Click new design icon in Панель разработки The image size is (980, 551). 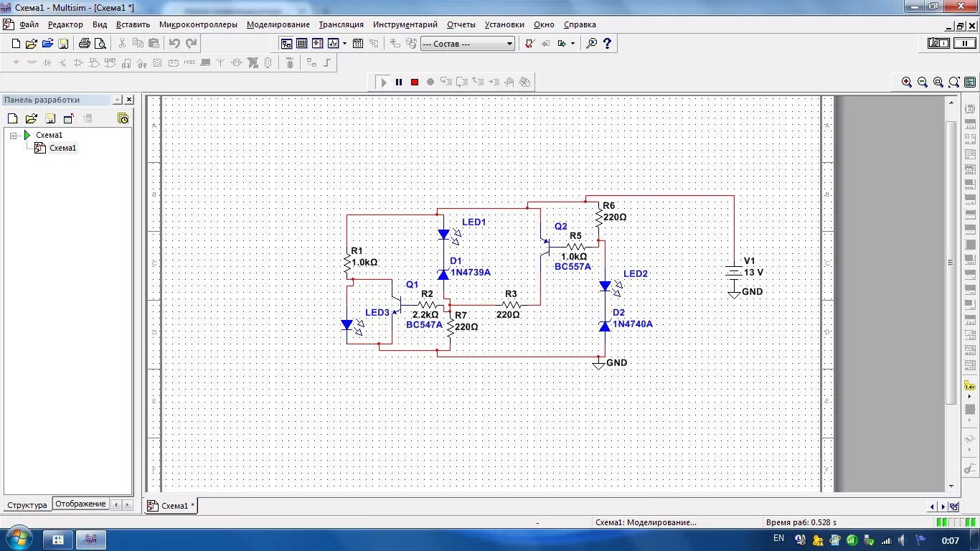pyautogui.click(x=12, y=118)
